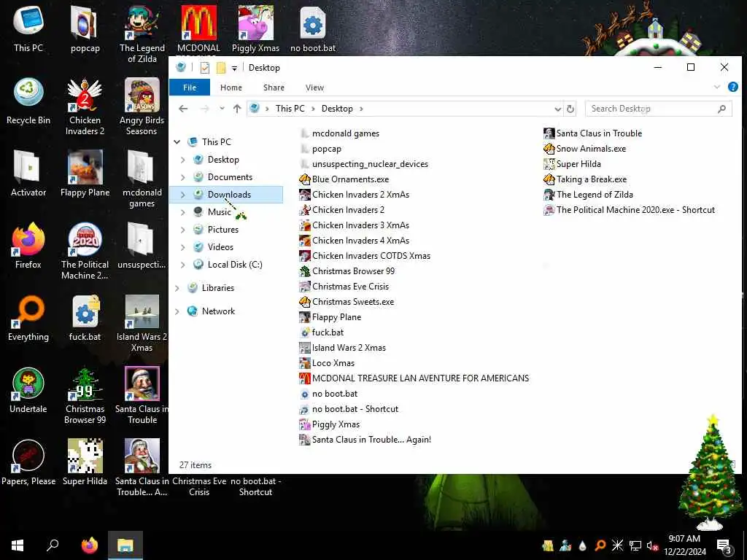Click the muted volume tray icon
747x560 pixels.
652,545
